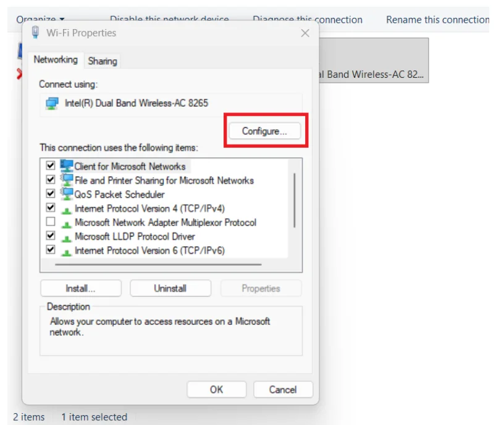Select the Band Wireless-AC 82... adapter tile

374,61
